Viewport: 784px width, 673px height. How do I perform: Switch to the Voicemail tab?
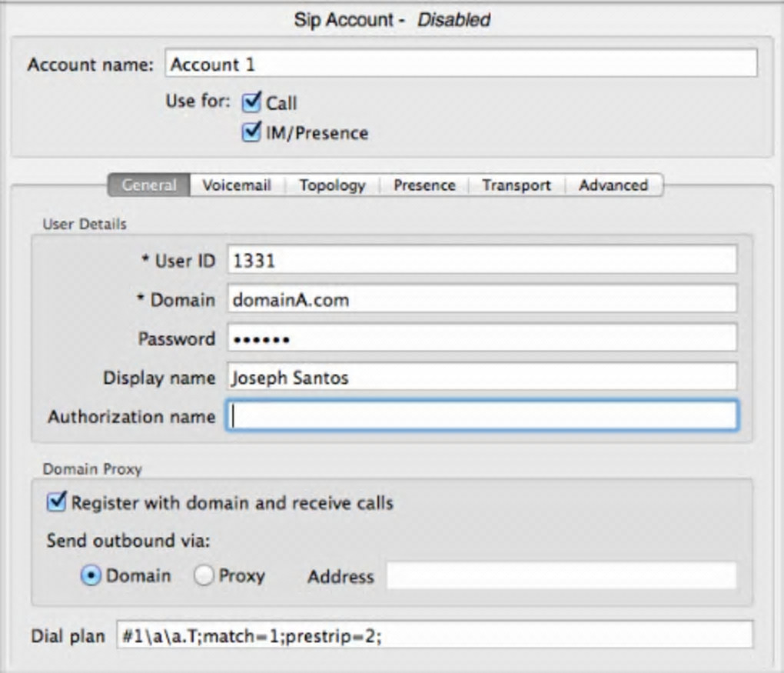[237, 185]
